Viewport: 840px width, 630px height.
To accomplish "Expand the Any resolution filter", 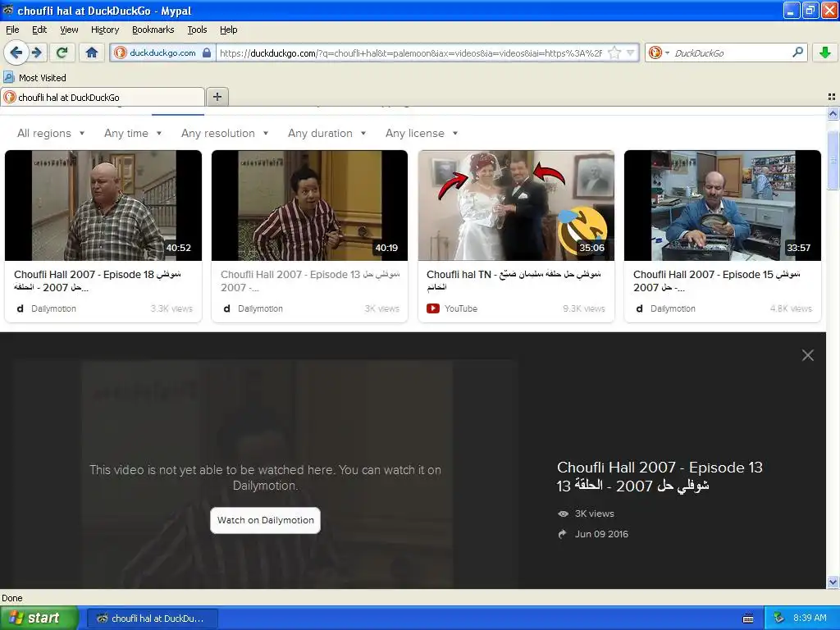I will tap(225, 134).
